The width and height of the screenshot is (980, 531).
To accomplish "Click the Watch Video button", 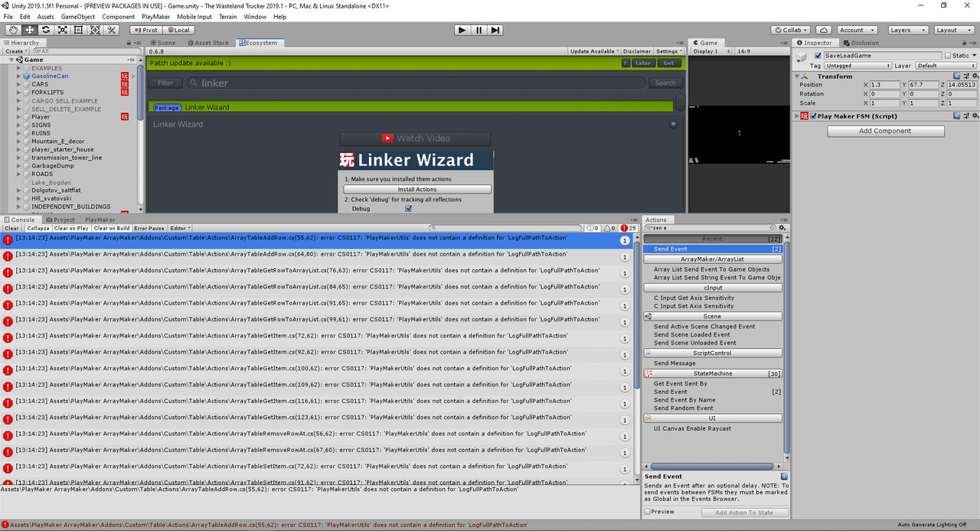I will [415, 138].
